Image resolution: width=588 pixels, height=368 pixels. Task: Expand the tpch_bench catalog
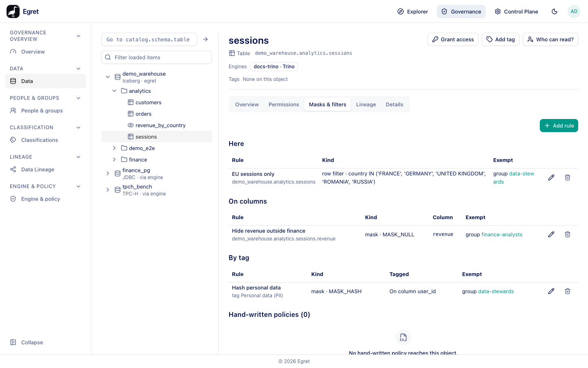tap(108, 190)
